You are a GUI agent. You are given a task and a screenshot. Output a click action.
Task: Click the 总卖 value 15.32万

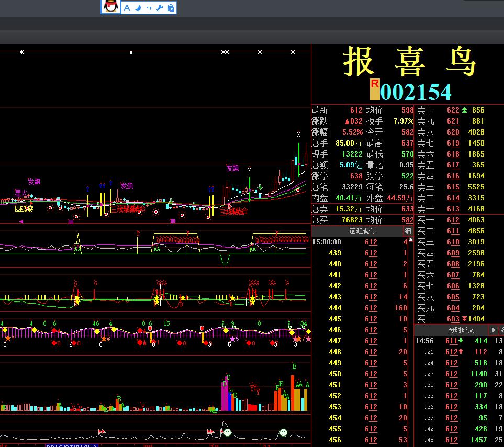[x=349, y=209]
